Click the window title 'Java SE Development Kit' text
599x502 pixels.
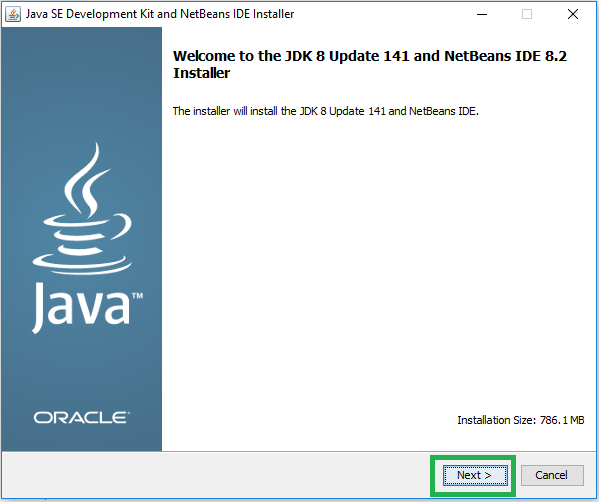(160, 14)
